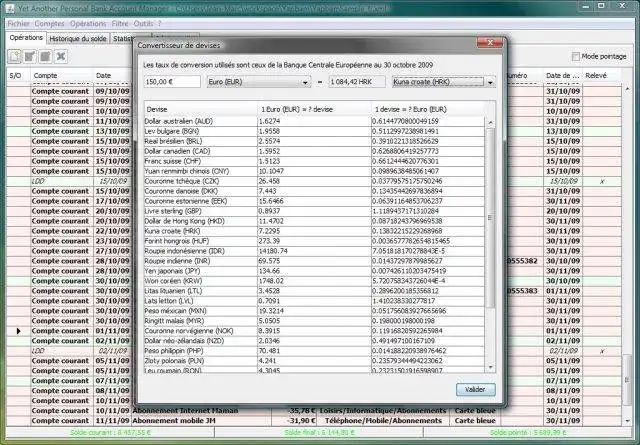Click the 1 084,42 HRK result field
The width and height of the screenshot is (640, 445).
point(357,82)
